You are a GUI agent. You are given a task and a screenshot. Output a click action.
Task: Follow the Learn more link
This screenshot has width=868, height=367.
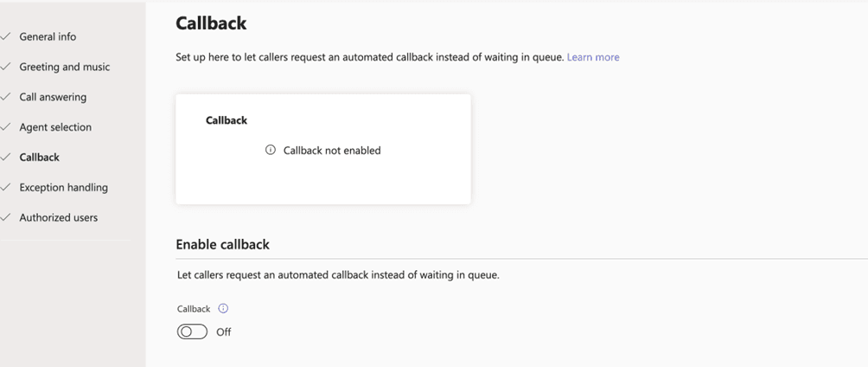tap(593, 57)
